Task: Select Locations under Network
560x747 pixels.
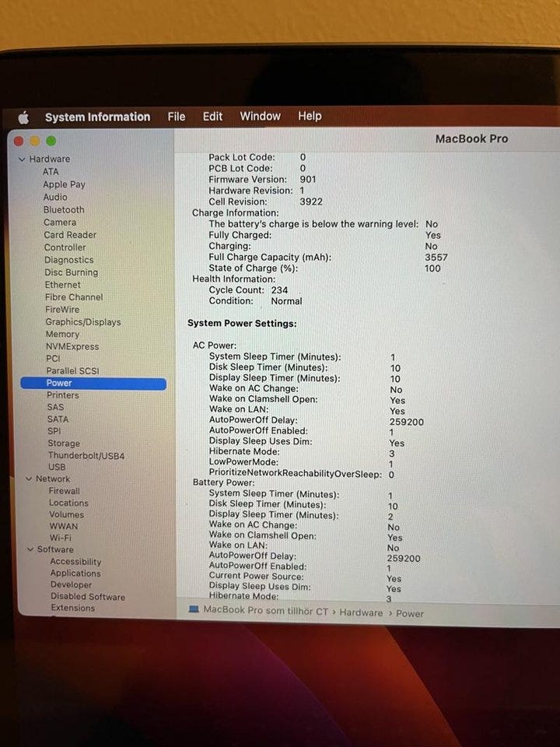Action: coord(68,503)
